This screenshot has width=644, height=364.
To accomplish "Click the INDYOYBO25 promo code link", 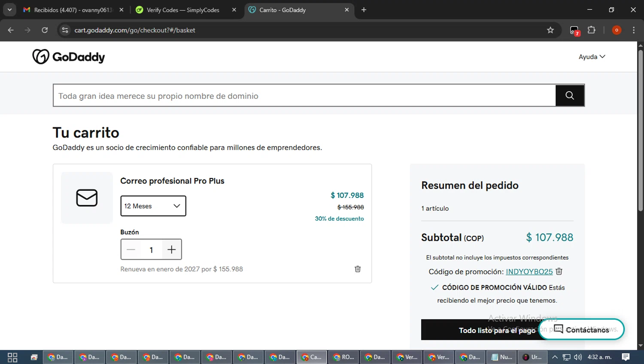I will pyautogui.click(x=529, y=272).
